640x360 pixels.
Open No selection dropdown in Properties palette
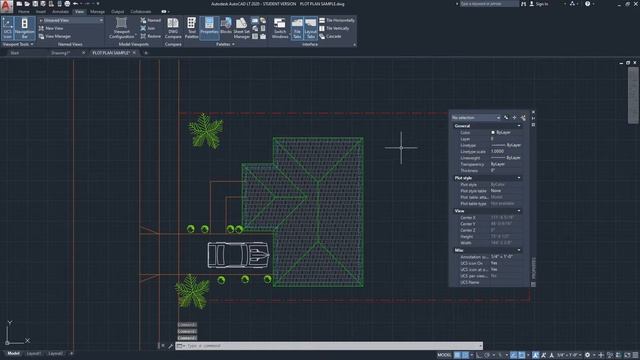476,118
